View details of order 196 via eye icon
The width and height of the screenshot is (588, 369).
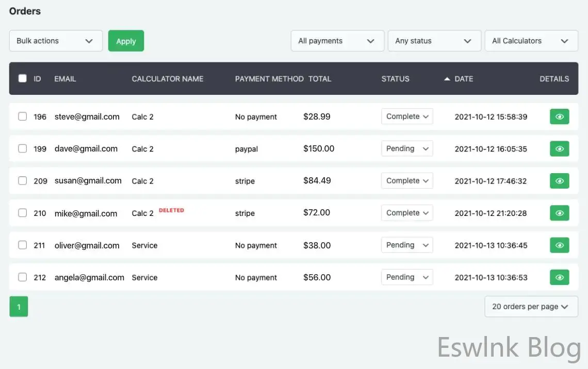tap(559, 117)
